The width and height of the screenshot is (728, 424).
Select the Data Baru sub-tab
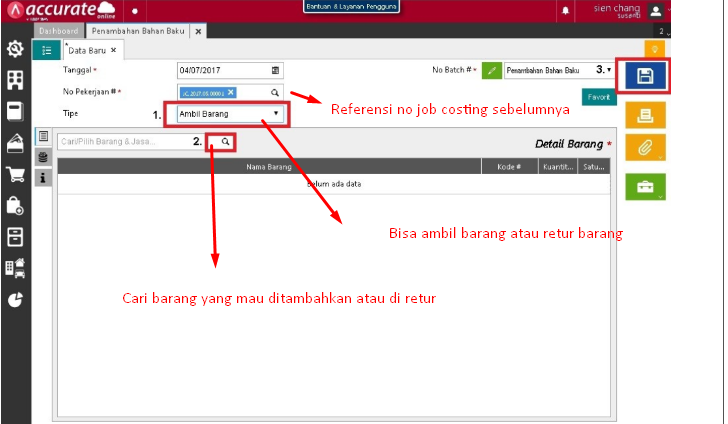pyautogui.click(x=87, y=50)
